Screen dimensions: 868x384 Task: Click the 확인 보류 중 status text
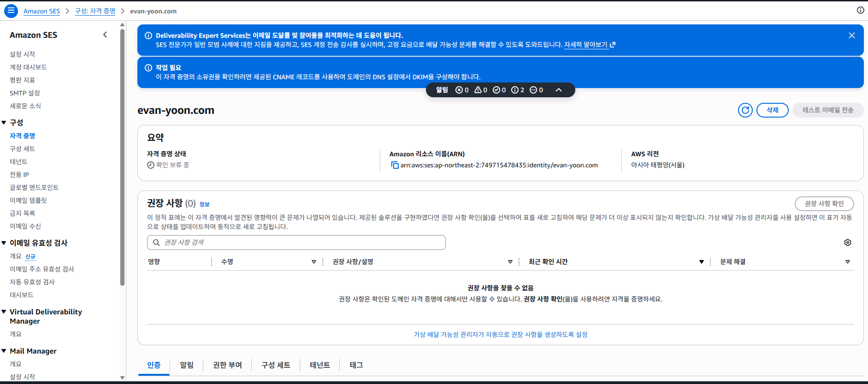pos(172,165)
